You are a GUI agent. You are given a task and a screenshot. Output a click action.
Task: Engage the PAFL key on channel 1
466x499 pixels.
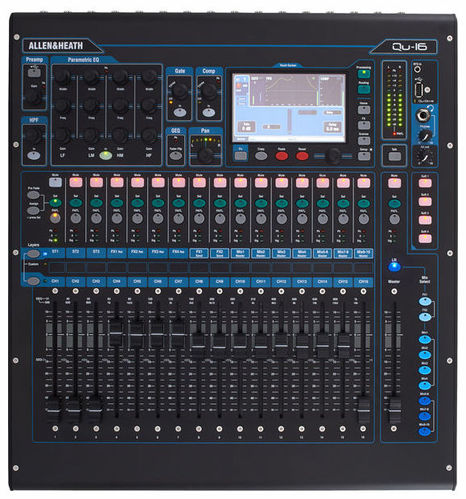tap(55, 218)
